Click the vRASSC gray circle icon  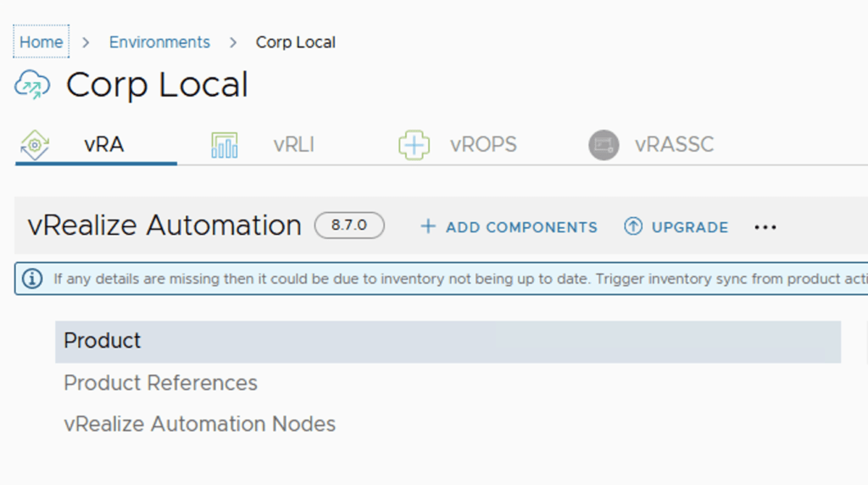pos(604,145)
